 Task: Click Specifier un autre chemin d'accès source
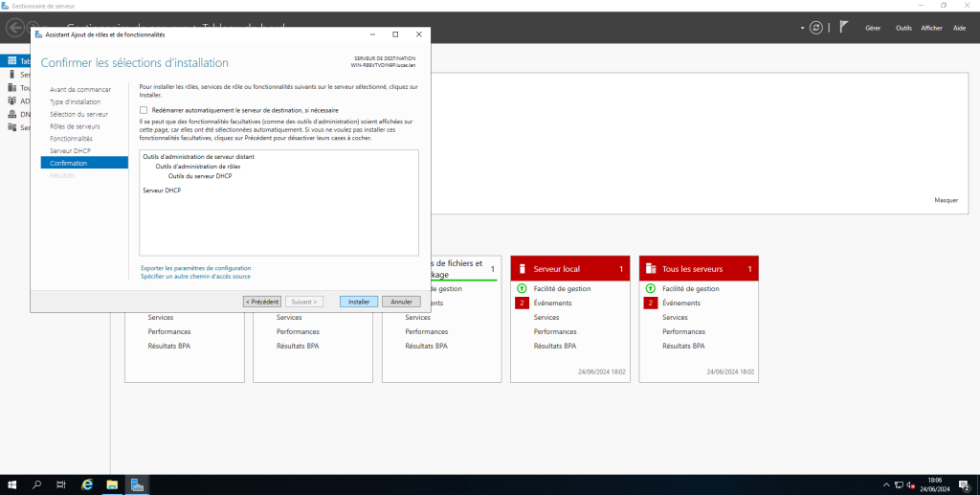195,276
